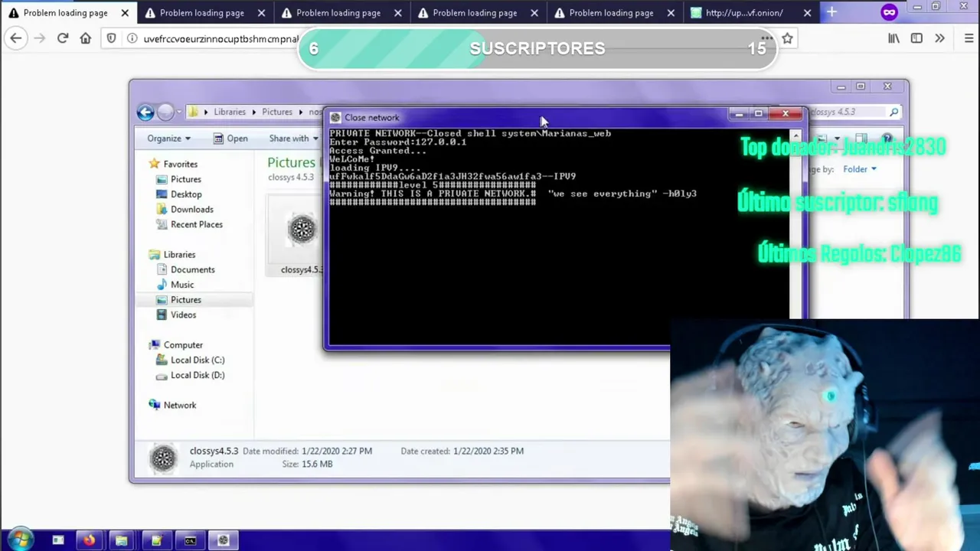Open Firefox home page
Image resolution: width=980 pixels, height=551 pixels.
tap(86, 38)
